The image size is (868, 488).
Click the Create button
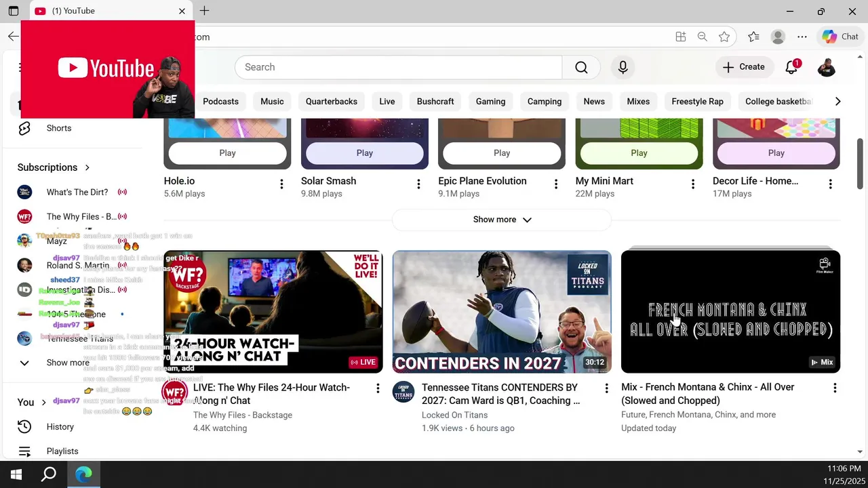(x=744, y=67)
